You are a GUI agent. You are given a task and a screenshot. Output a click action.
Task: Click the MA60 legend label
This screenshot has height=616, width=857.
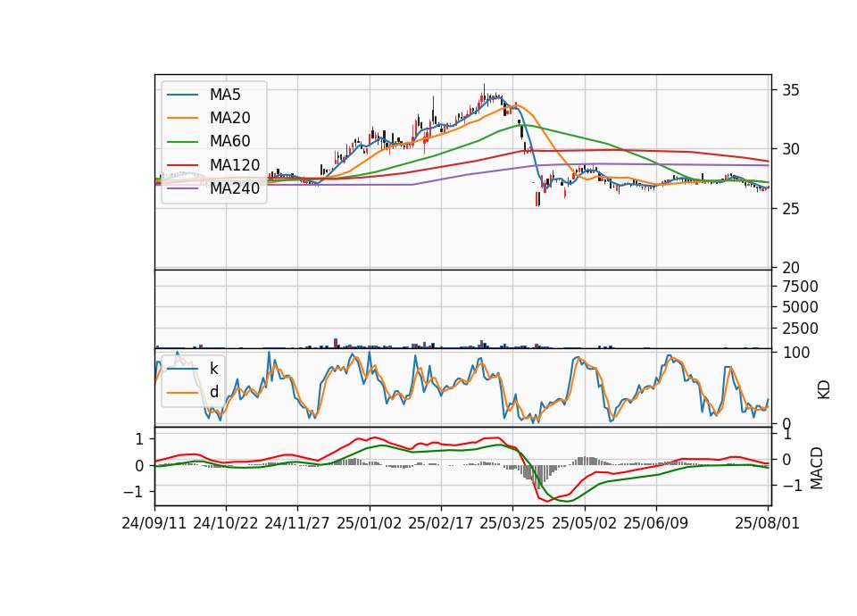[229, 141]
